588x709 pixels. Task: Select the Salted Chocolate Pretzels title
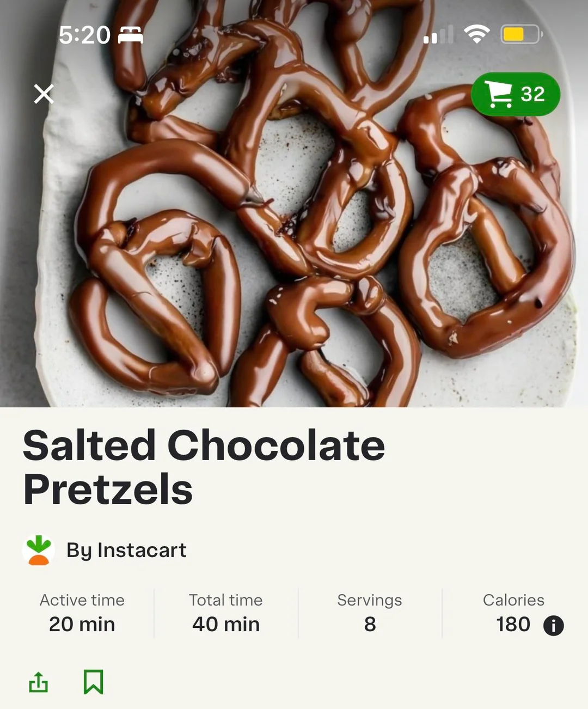point(204,467)
